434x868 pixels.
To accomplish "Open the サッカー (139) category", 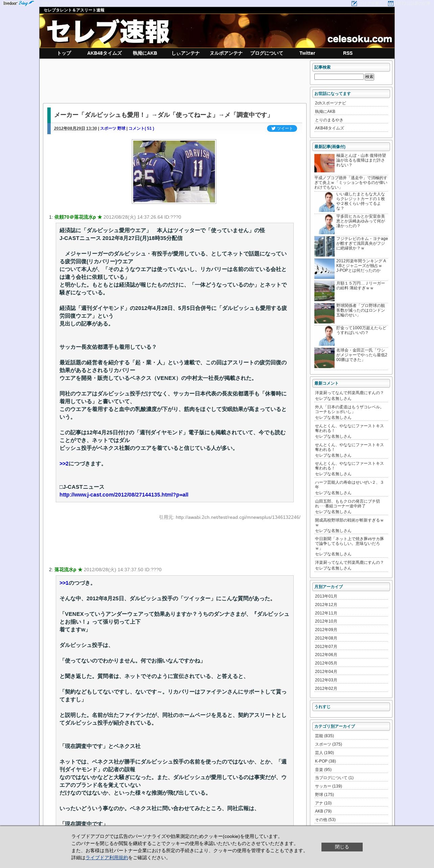I will (329, 786).
